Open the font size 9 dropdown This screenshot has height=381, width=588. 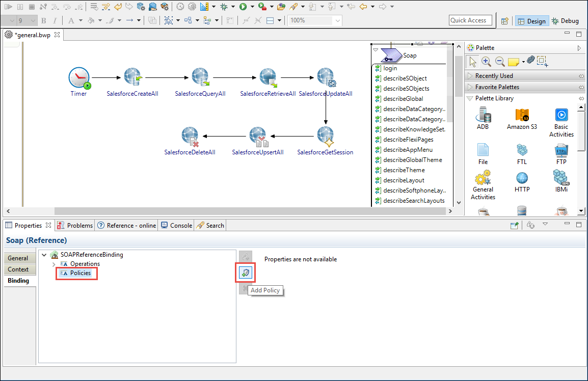[33, 20]
